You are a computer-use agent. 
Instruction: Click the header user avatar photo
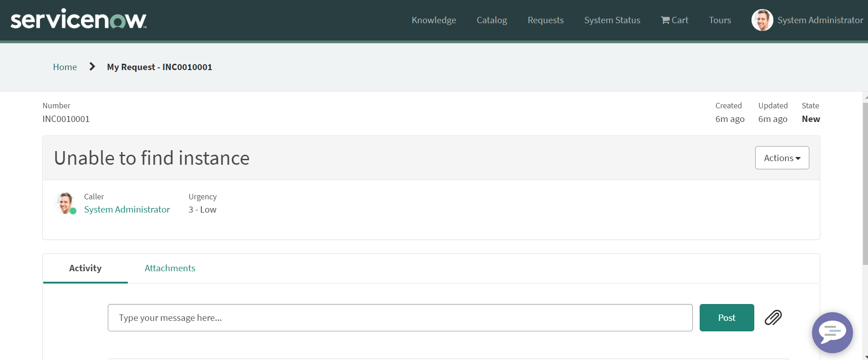pyautogui.click(x=762, y=20)
